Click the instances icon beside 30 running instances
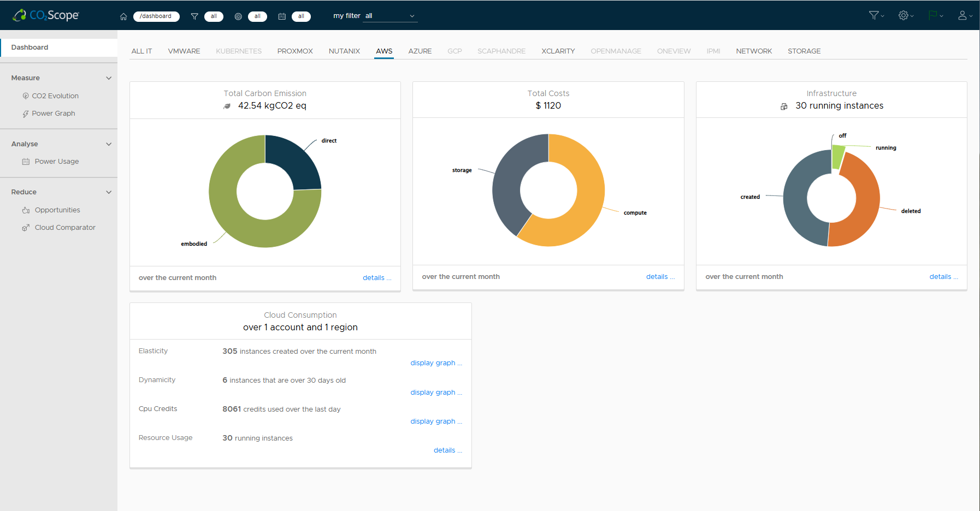The height and width of the screenshot is (511, 980). 784,106
